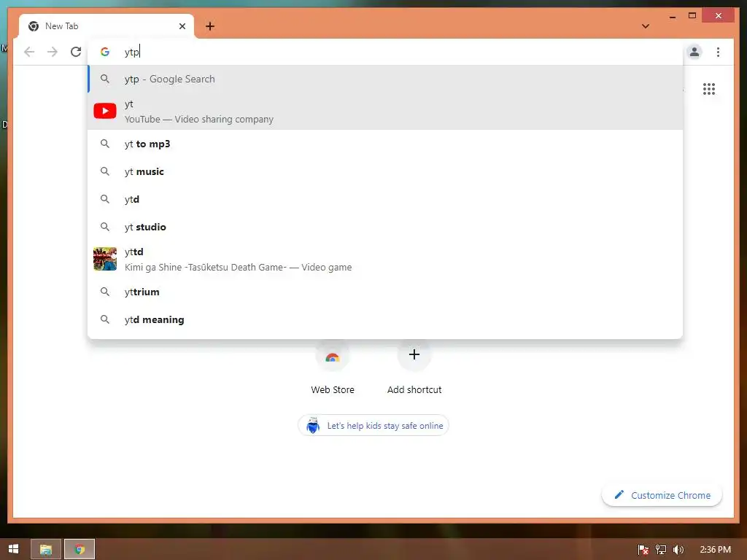Select the 'yt studio' suggestion
The height and width of the screenshot is (560, 747).
385,227
